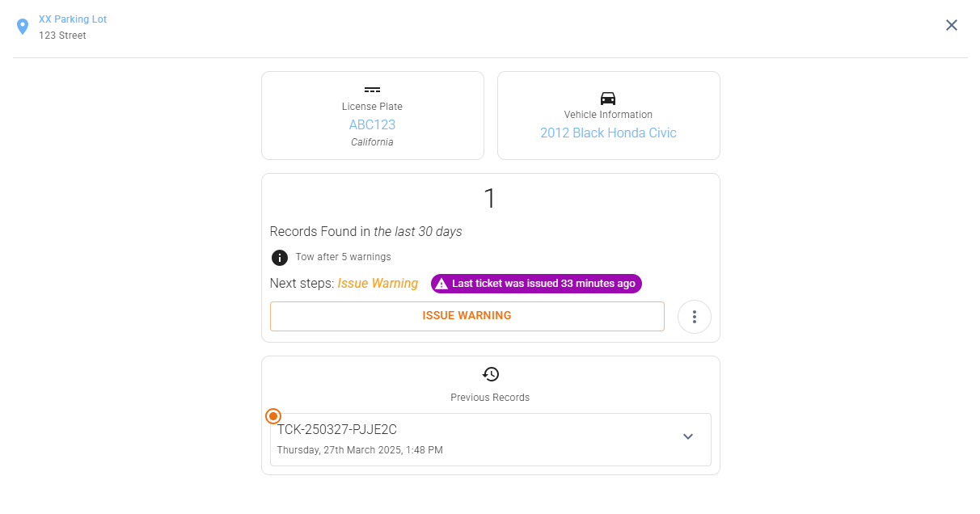Click the Last ticket issued 33 minutes ago badge

[x=536, y=284]
